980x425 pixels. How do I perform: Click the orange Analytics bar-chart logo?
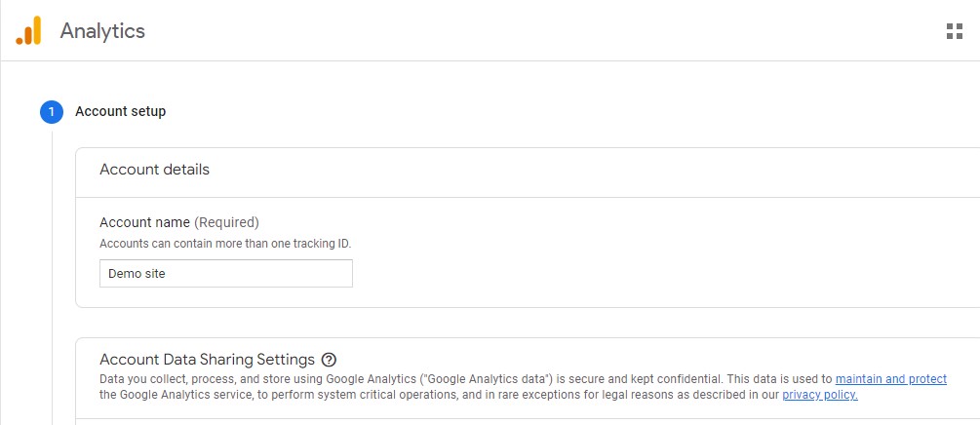28,30
